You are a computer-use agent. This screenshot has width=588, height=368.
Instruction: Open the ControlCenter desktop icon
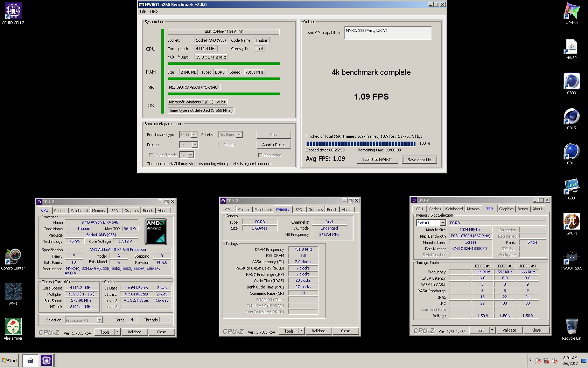pyautogui.click(x=13, y=259)
